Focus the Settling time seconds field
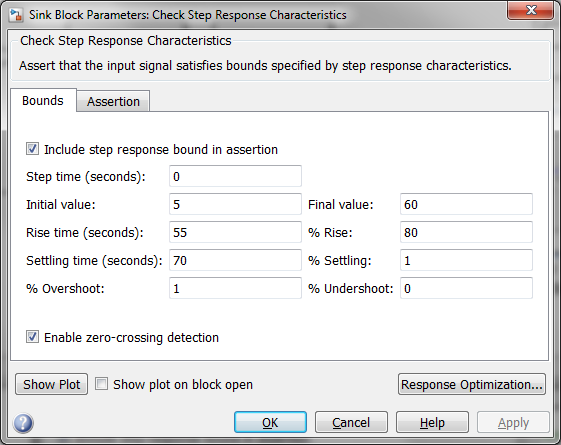This screenshot has width=561, height=445. click(x=235, y=260)
